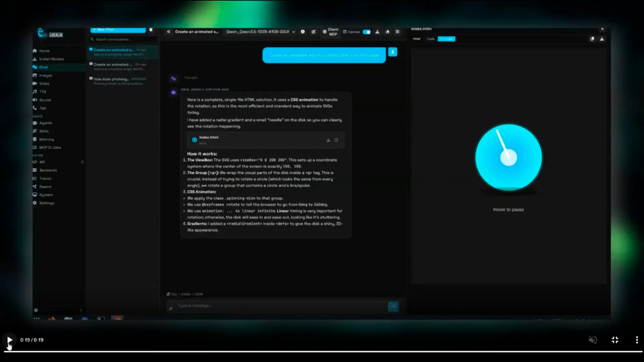The width and height of the screenshot is (644, 362).
Task: Open the Backends page
Action: [x=48, y=170]
